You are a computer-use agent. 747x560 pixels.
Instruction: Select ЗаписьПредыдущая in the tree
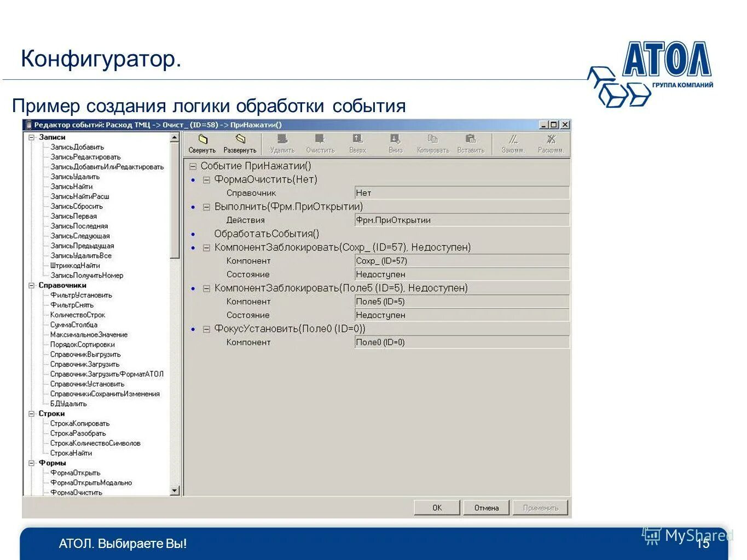click(82, 246)
